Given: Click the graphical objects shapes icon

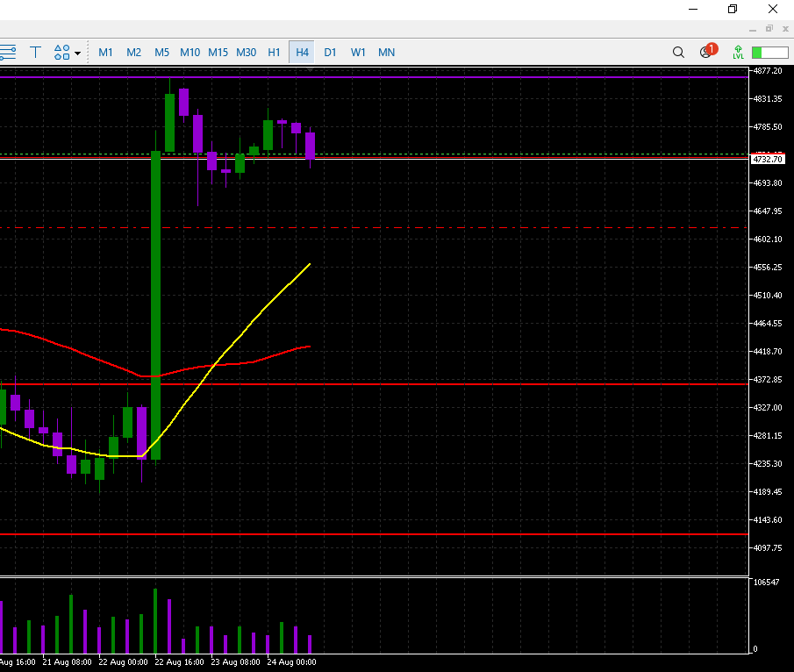Looking at the screenshot, I should click(x=61, y=53).
